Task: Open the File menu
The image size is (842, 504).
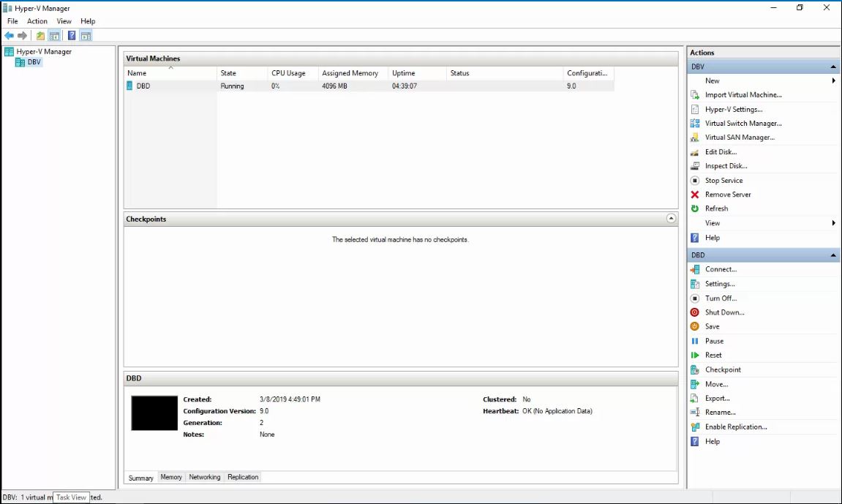Action: coord(12,21)
